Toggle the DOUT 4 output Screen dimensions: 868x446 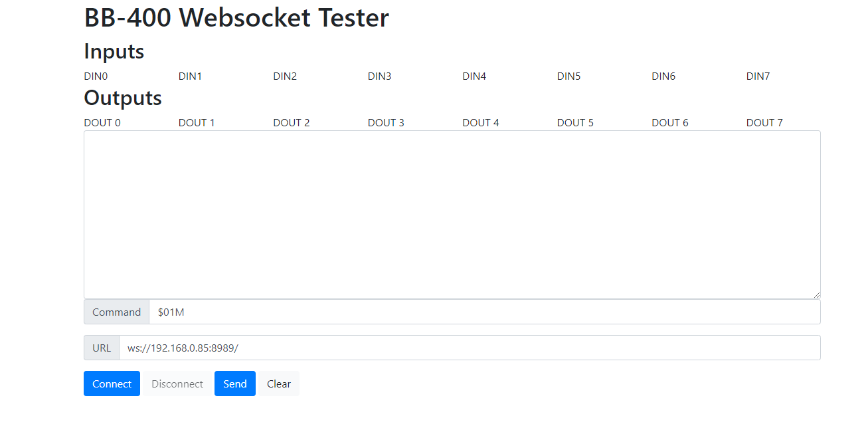click(480, 122)
